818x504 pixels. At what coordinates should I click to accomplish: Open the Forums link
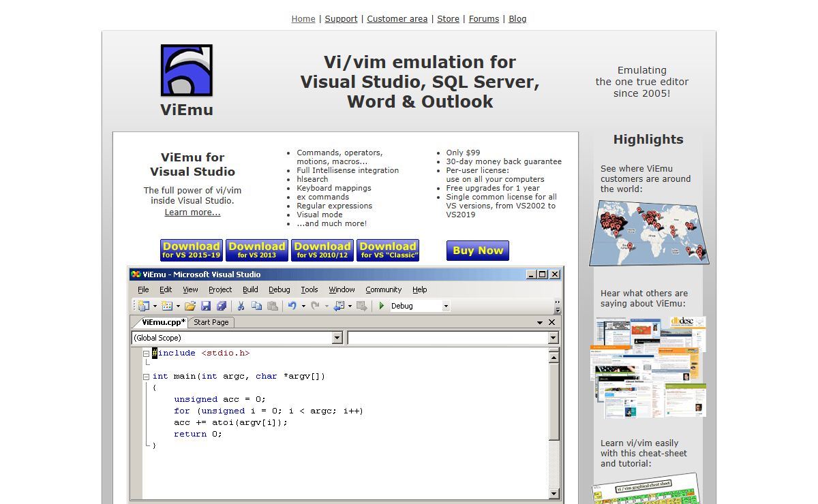[x=484, y=19]
